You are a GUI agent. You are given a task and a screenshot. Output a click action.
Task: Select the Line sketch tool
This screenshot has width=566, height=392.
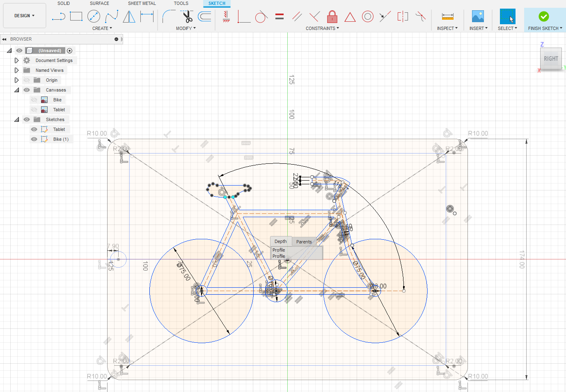[59, 17]
